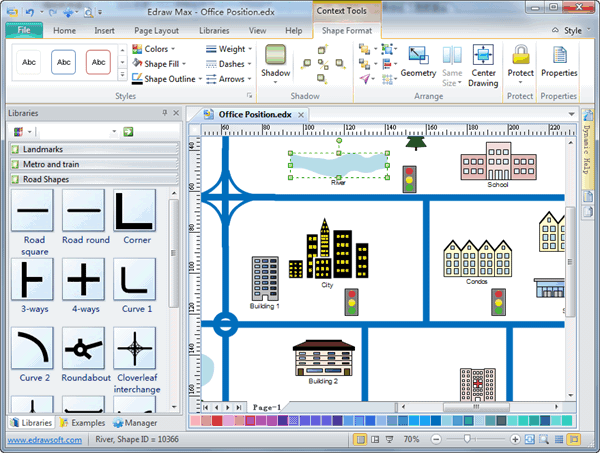600x453 pixels.
Task: Switch to the Examples panel tab
Action: (x=85, y=423)
